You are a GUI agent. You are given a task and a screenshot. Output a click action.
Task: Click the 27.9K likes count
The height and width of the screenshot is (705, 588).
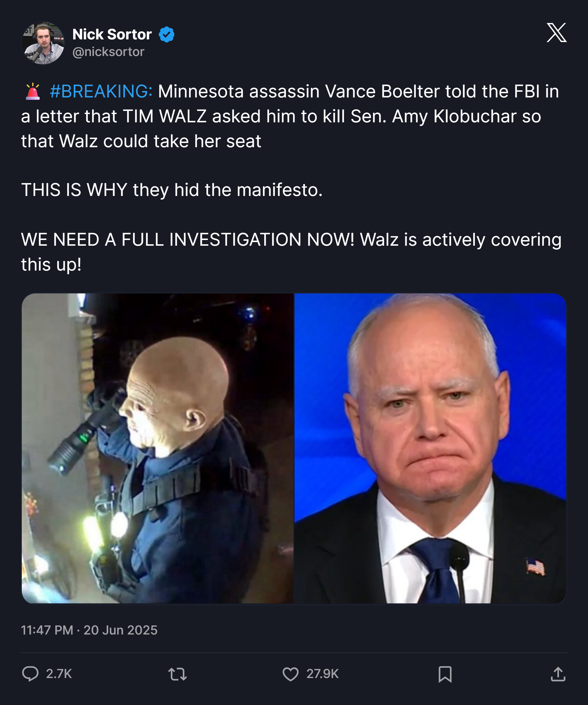point(323,674)
